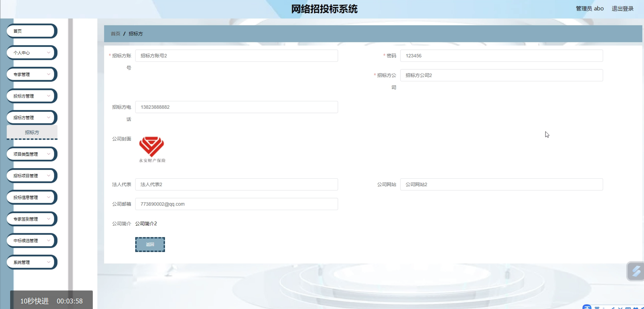Expand the 个人中心 menu chevron
The width and height of the screenshot is (644, 309).
(48, 52)
